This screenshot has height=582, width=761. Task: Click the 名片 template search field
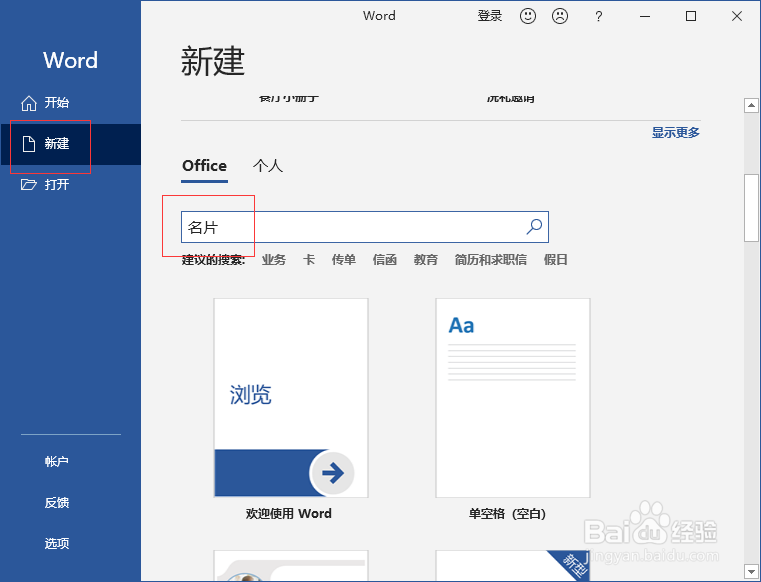point(364,227)
